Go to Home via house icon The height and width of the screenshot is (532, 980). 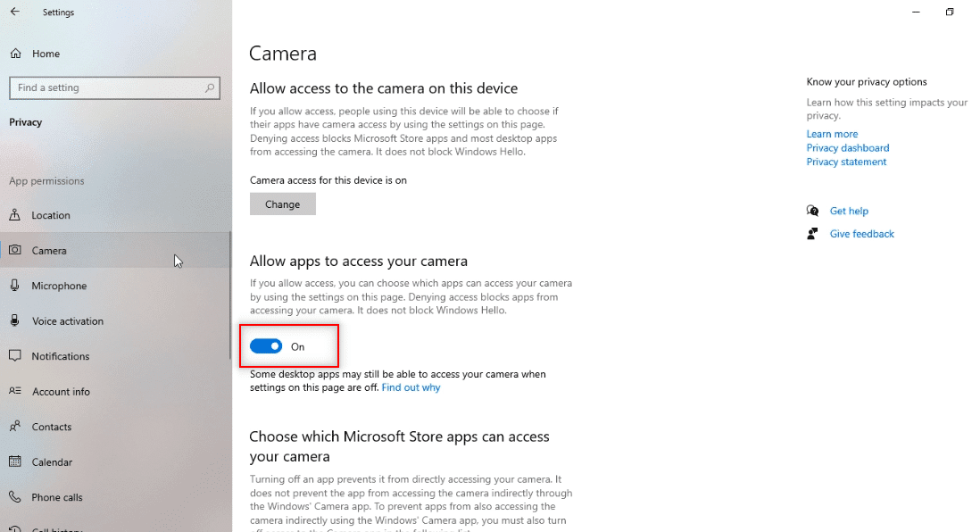coord(15,54)
